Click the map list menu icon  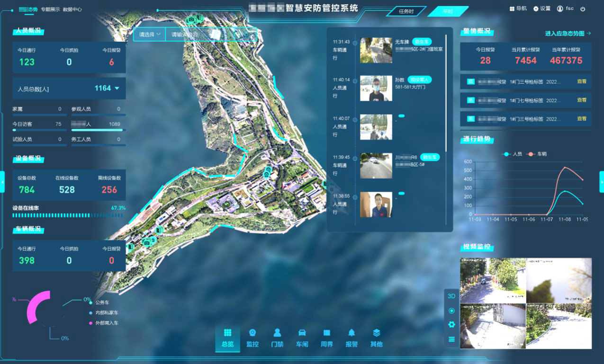[x=451, y=339]
